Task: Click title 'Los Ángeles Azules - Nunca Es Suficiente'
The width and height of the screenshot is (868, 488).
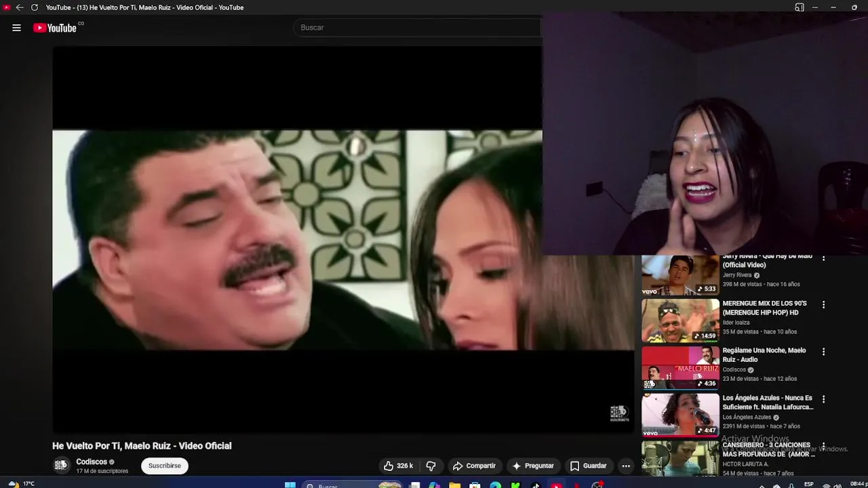Action: click(768, 402)
